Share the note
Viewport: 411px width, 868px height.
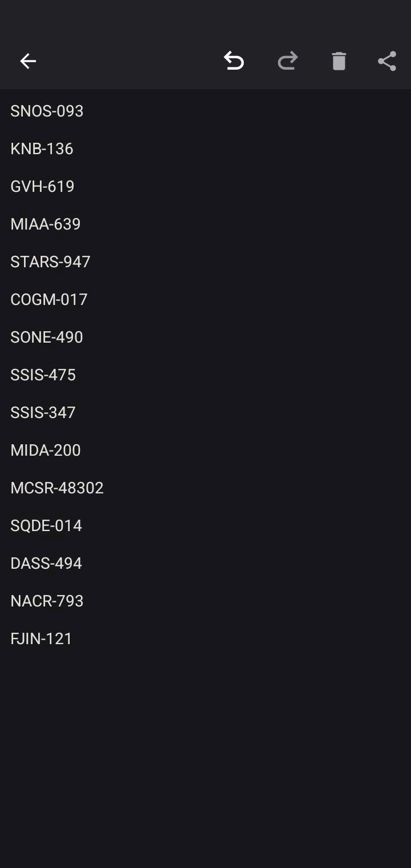pos(387,61)
